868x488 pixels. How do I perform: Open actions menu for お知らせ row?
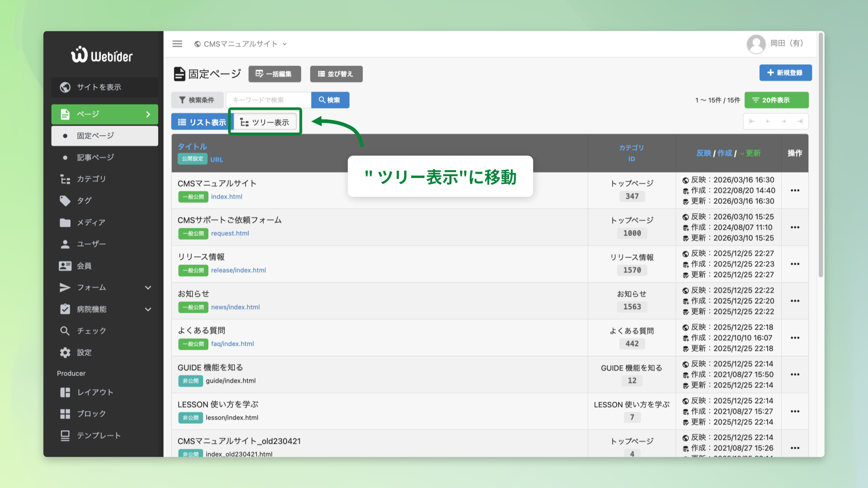coord(795,301)
